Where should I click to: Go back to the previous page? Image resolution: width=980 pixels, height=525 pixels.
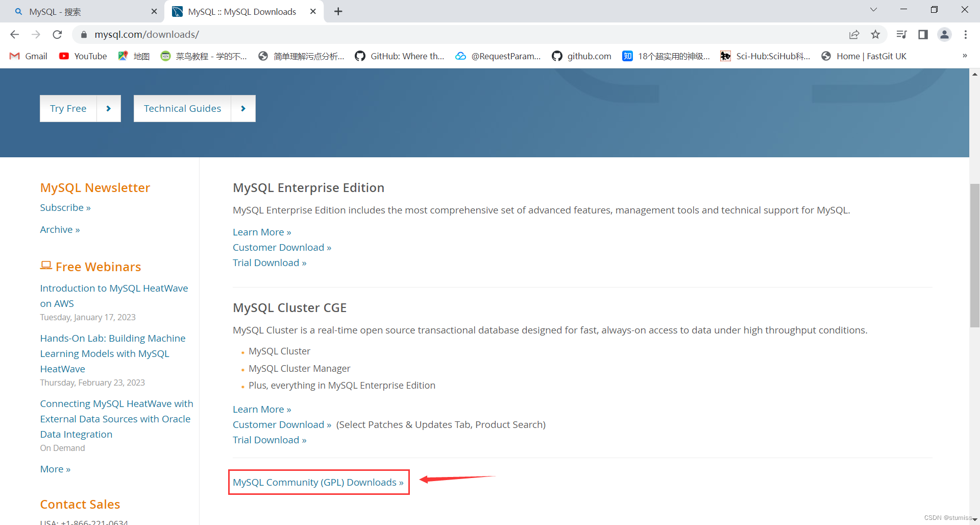point(14,34)
